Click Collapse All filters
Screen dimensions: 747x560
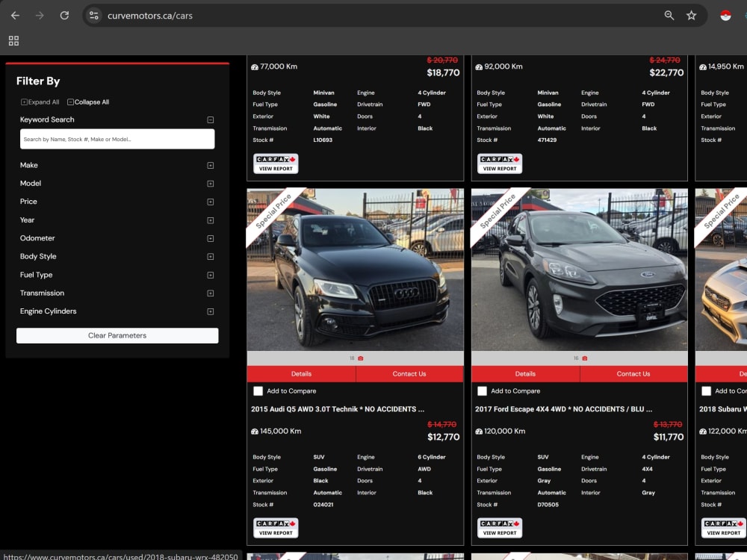tap(88, 102)
